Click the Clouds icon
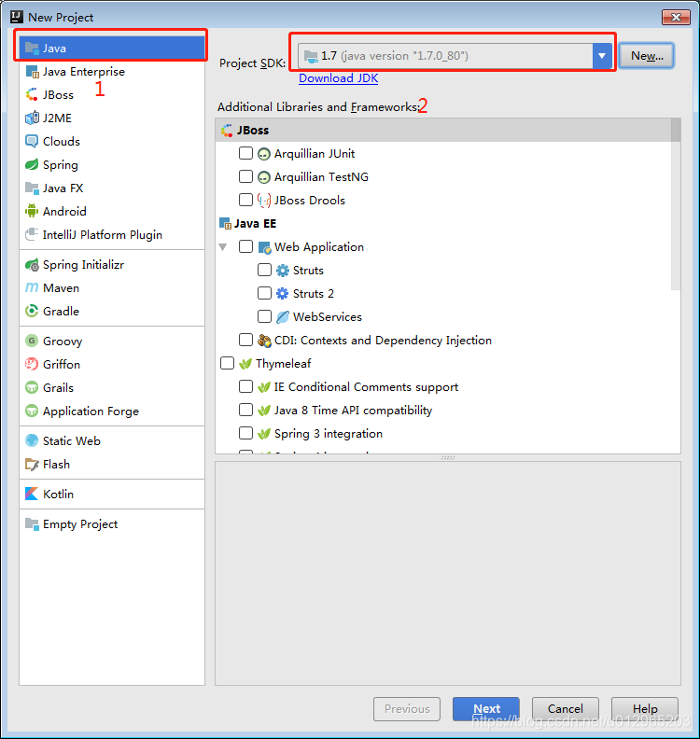This screenshot has height=739, width=700. pyautogui.click(x=32, y=142)
